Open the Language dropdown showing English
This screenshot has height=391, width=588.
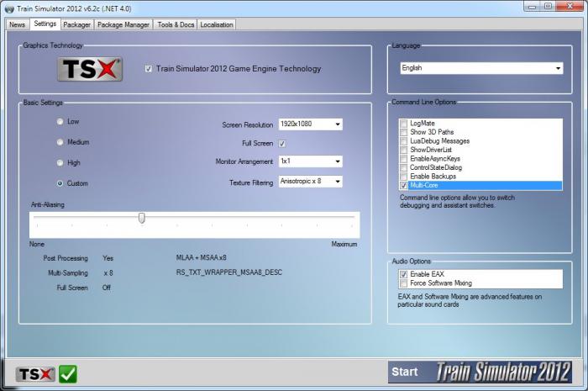pyautogui.click(x=482, y=68)
